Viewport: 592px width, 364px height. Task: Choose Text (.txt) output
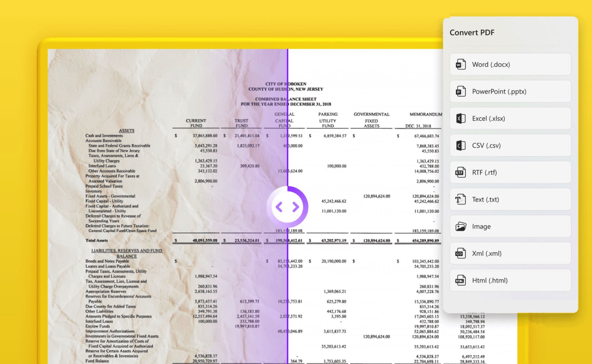[510, 199]
